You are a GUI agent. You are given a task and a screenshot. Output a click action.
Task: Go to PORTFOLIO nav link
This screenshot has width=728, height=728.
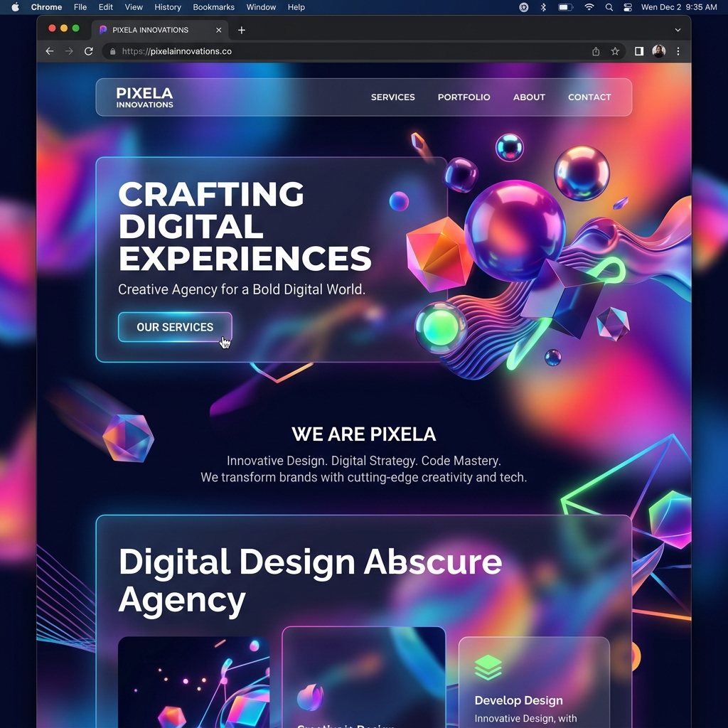pos(464,97)
